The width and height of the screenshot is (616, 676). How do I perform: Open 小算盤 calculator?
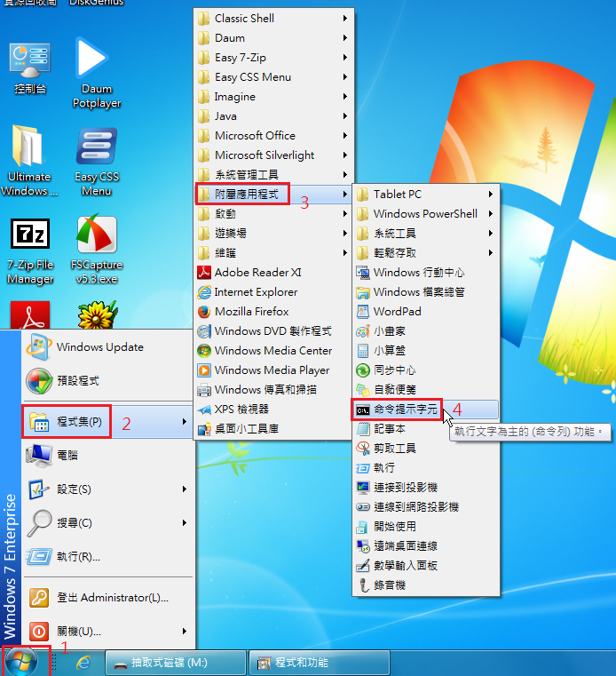[426, 351]
